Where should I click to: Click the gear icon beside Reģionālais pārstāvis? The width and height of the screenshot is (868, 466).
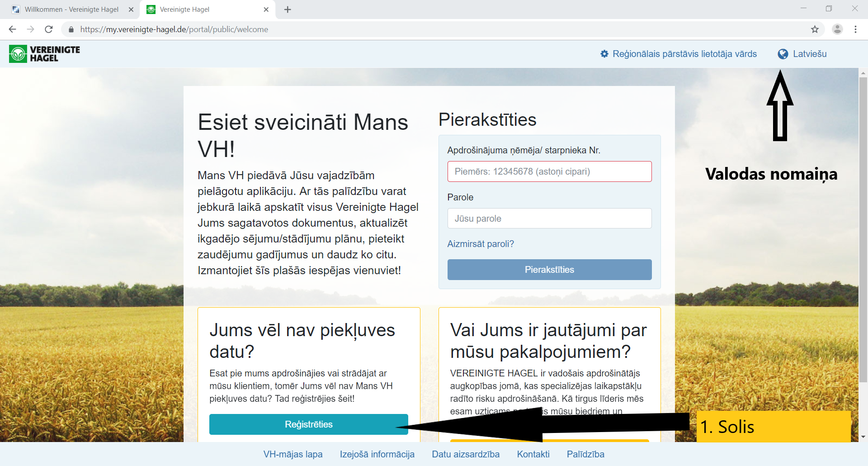point(604,54)
